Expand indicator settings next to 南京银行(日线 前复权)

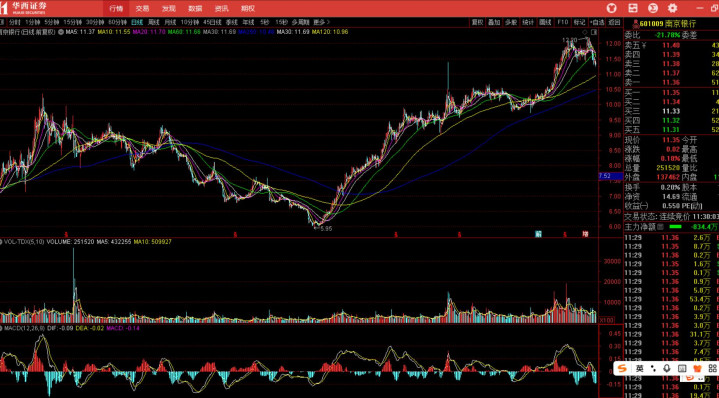(x=61, y=32)
